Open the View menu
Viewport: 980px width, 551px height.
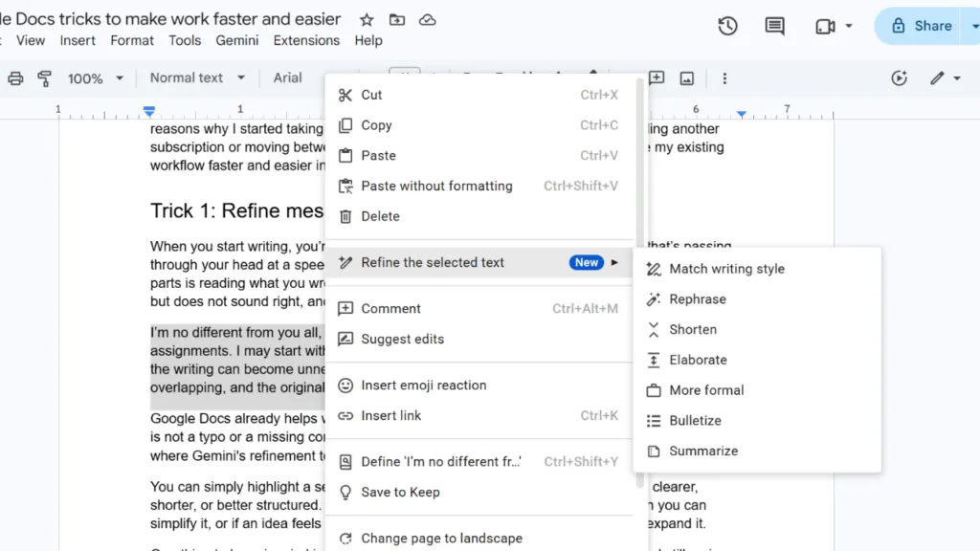tap(31, 40)
